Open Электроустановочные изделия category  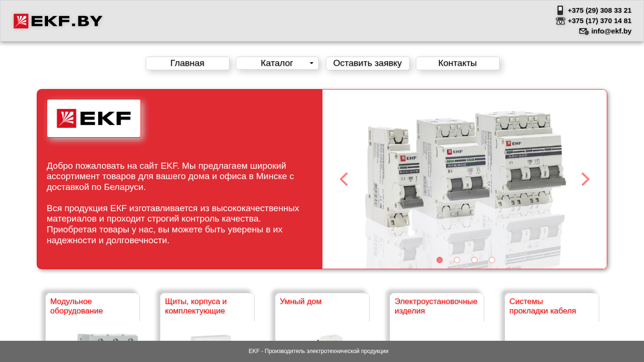(436, 306)
